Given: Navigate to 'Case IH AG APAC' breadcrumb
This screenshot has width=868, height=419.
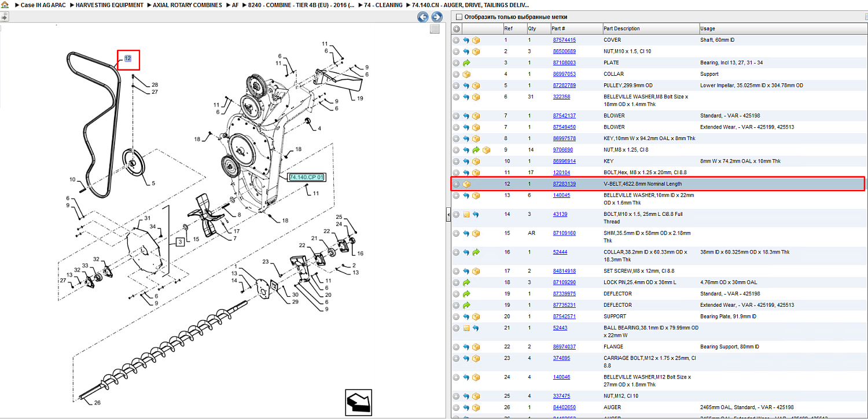Looking at the screenshot, I should click(x=43, y=5).
